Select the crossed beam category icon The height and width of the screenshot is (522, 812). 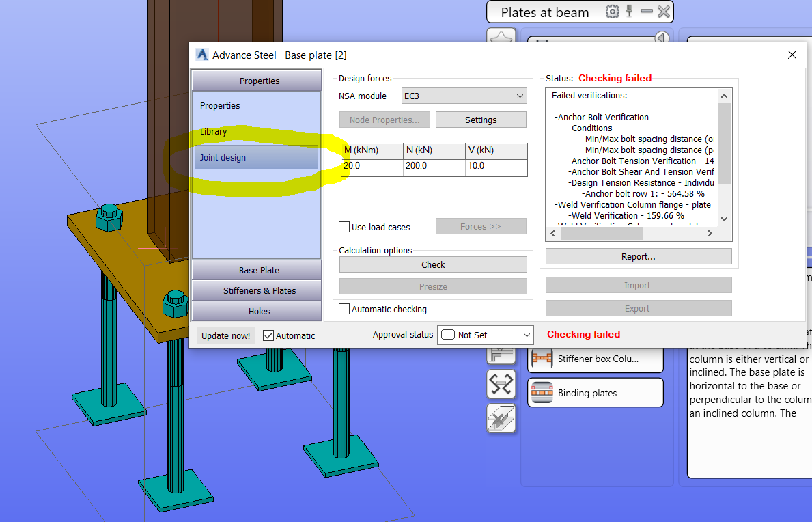(501, 418)
